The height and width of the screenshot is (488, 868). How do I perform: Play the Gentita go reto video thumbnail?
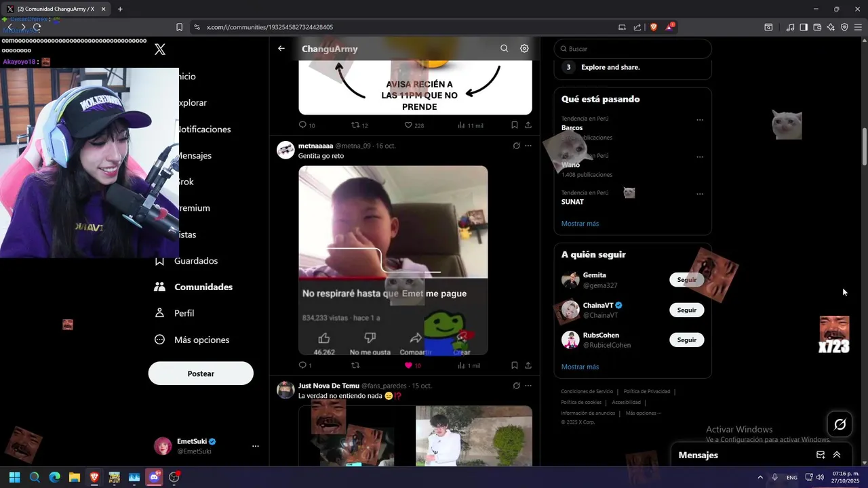393,260
